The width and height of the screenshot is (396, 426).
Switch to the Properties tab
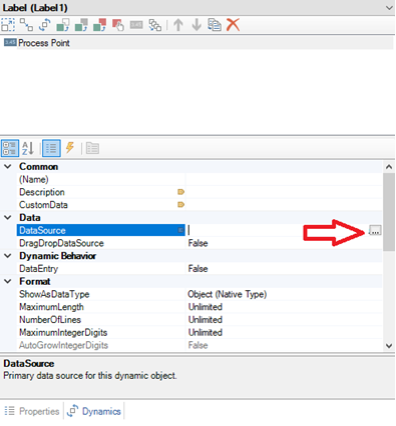point(32,411)
